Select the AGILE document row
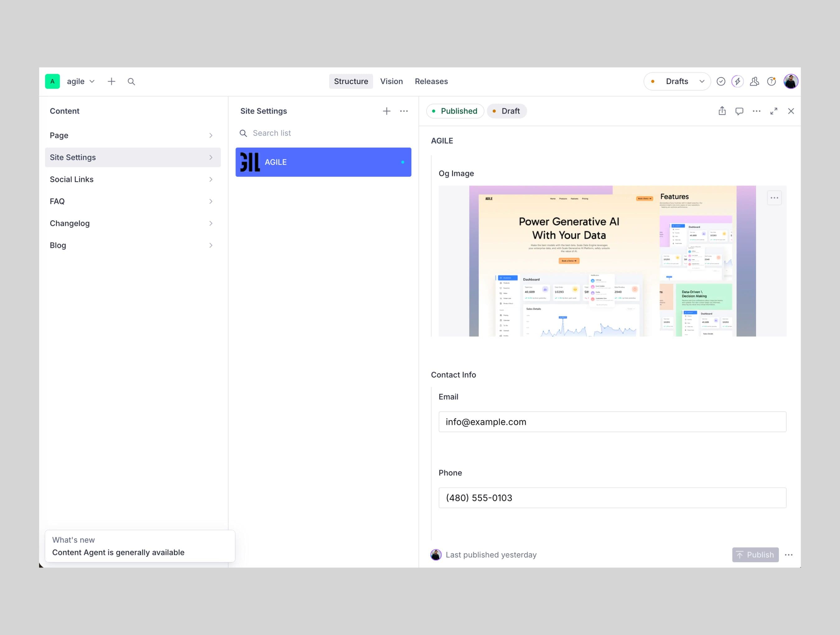 323,162
